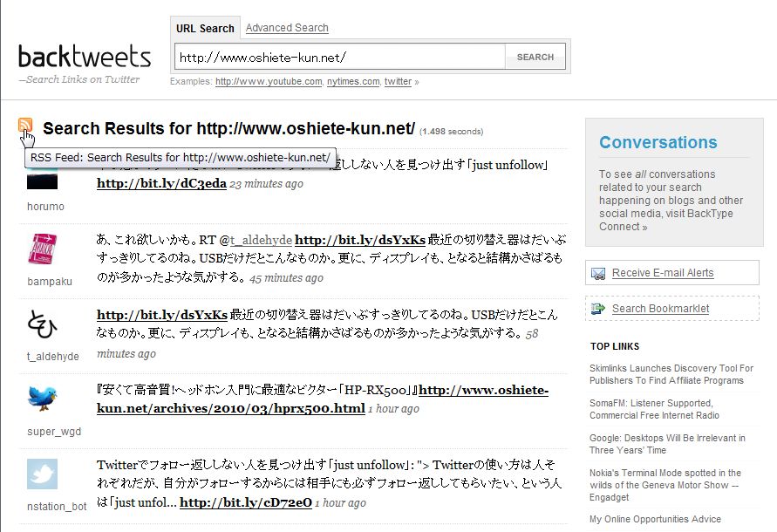
Task: Click the TOP LINKS heading
Action: (615, 346)
